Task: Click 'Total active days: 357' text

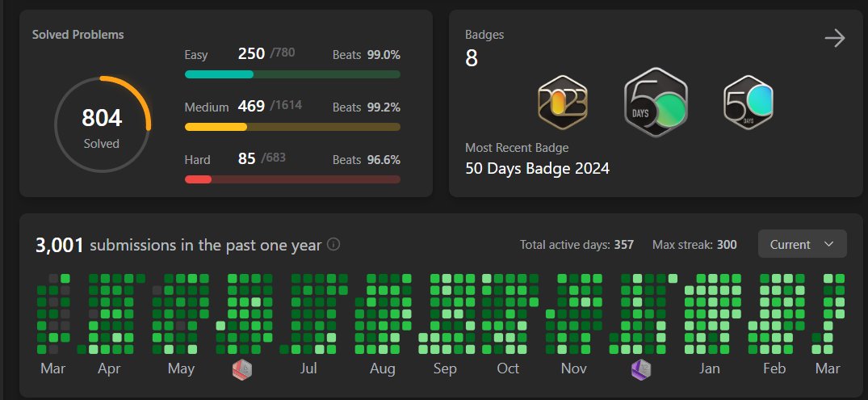Action: [577, 244]
